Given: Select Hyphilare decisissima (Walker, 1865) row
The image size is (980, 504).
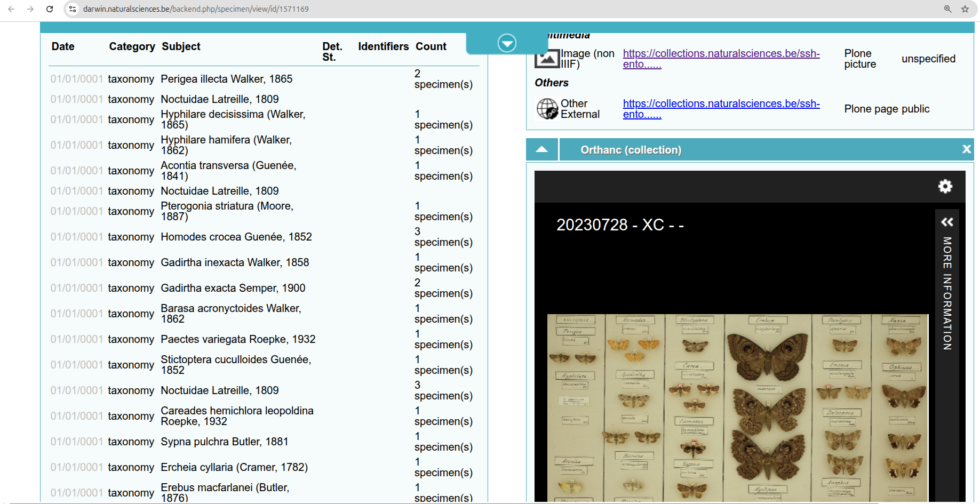Looking at the screenshot, I should 264,119.
